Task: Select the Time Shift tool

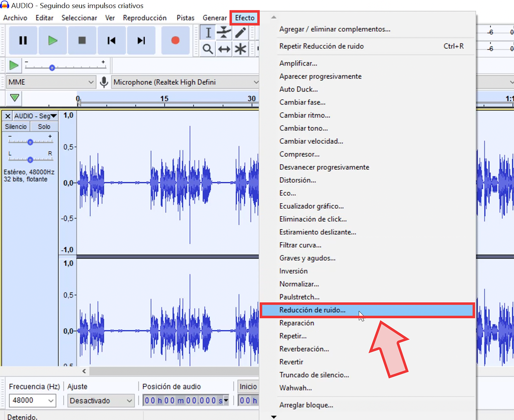Action: [224, 49]
